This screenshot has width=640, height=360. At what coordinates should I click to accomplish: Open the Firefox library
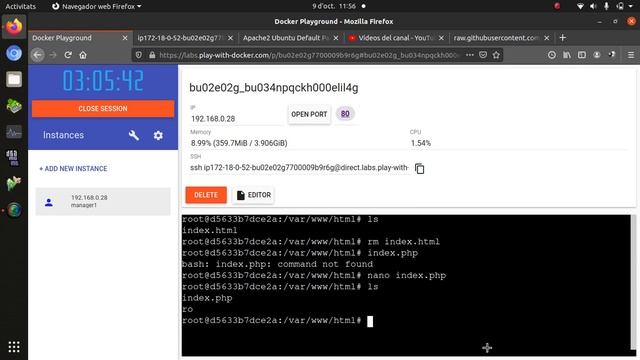567,55
